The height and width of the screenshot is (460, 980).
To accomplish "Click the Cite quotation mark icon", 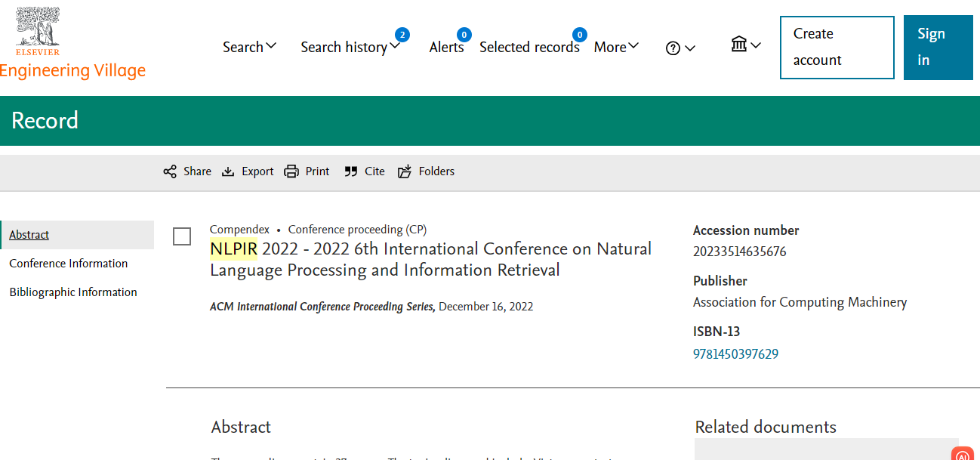I will 350,171.
